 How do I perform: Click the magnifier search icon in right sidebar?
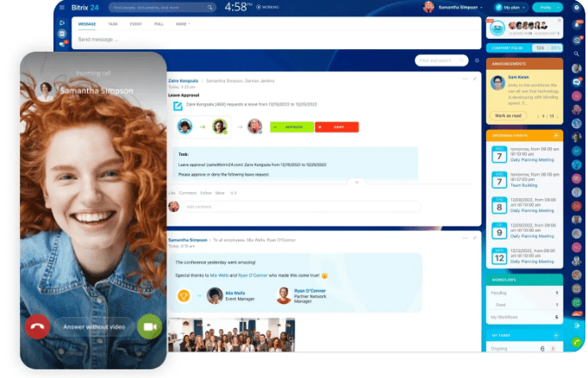(577, 54)
